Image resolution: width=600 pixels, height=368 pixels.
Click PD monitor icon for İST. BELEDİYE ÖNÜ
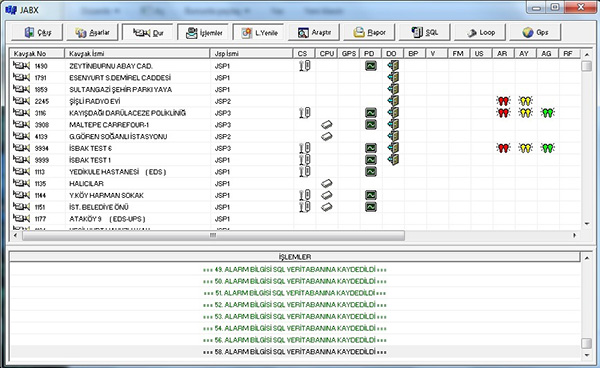point(370,207)
